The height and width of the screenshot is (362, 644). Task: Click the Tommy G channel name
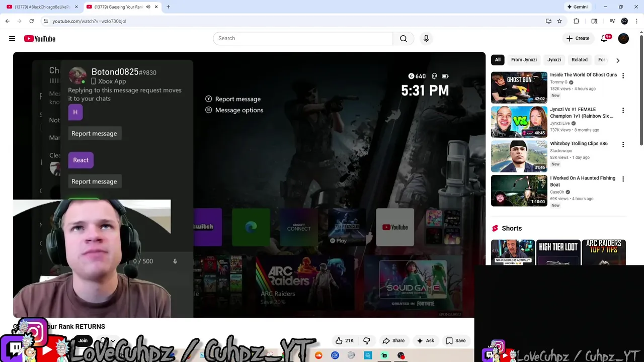pos(558,82)
